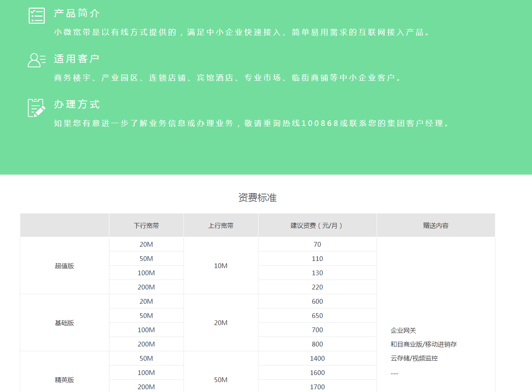Click the 下行宽带 column header
The height and width of the screenshot is (392, 532).
click(x=146, y=226)
